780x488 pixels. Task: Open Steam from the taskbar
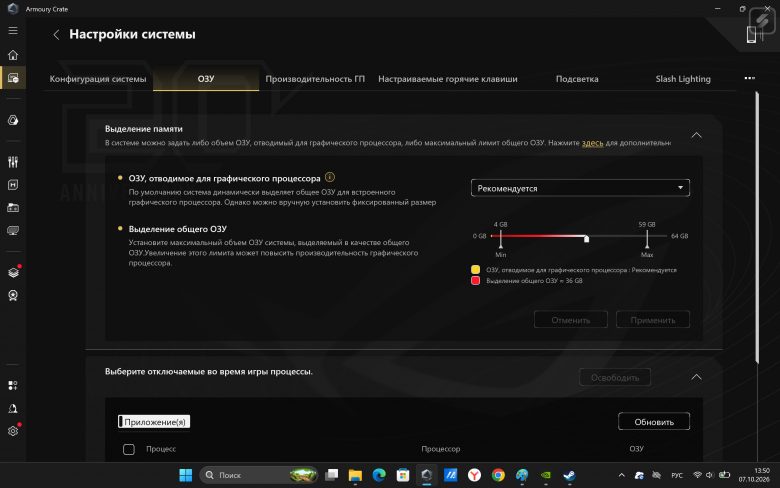[x=570, y=476]
